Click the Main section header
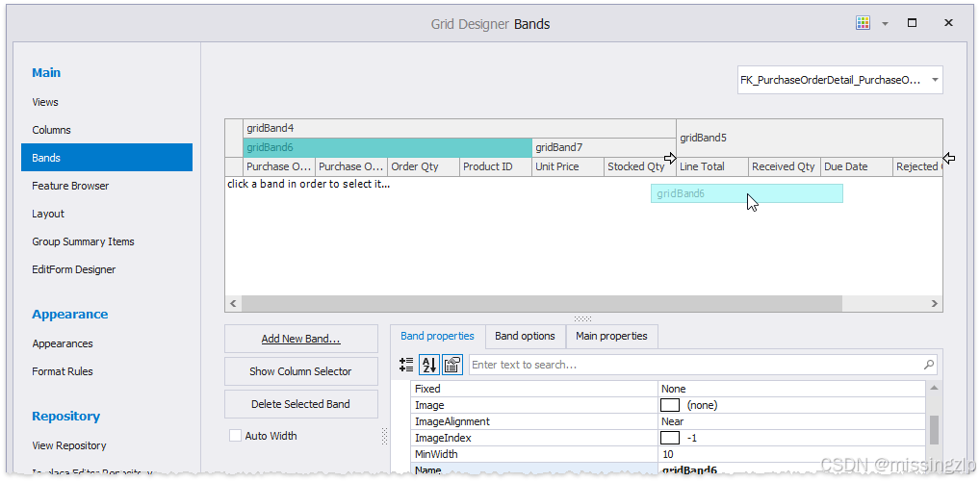Viewport: 980px width, 482px height. click(x=46, y=72)
